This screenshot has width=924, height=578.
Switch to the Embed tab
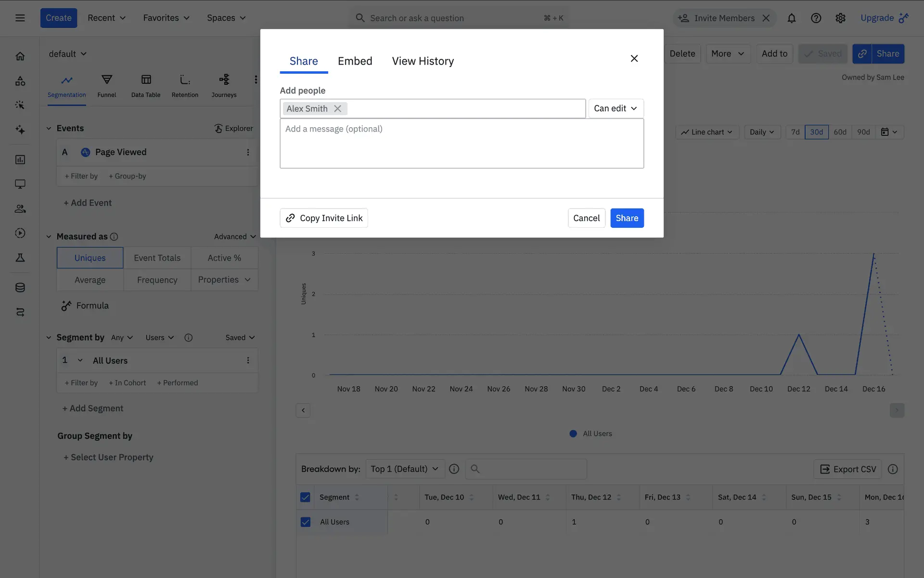(355, 61)
